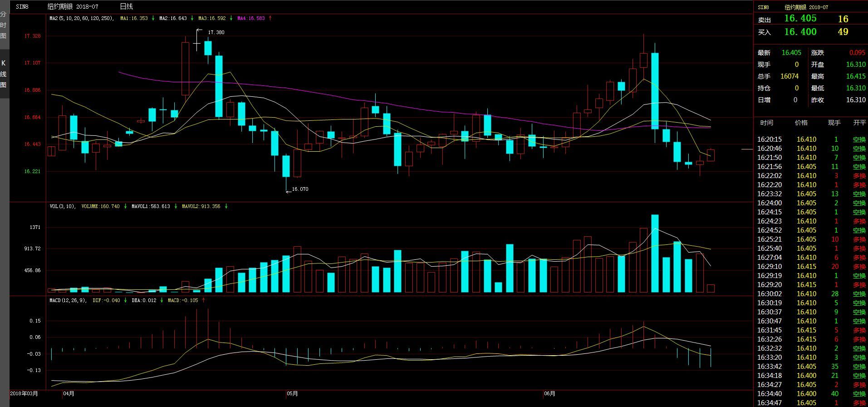Select the 16:30:02 tick row
868x407 pixels.
pos(811,294)
